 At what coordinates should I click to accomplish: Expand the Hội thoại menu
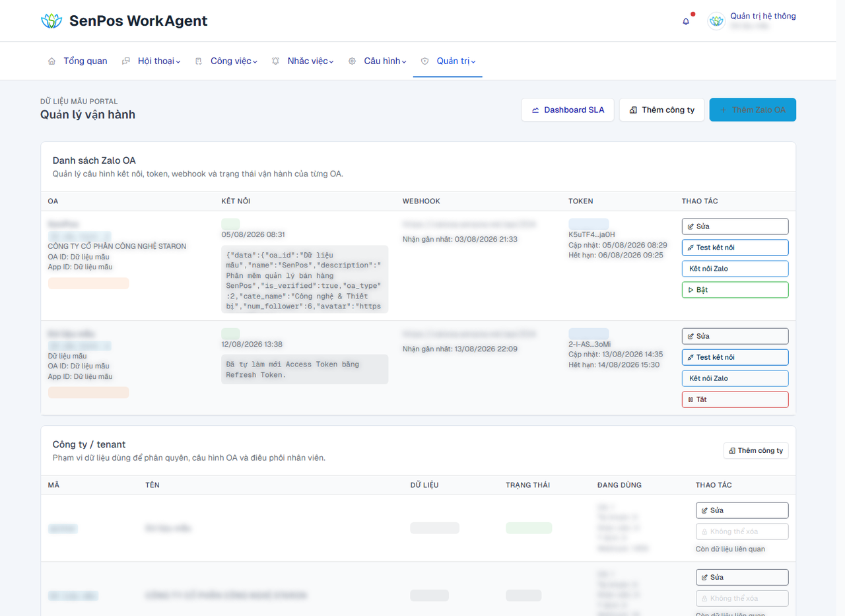pyautogui.click(x=151, y=61)
